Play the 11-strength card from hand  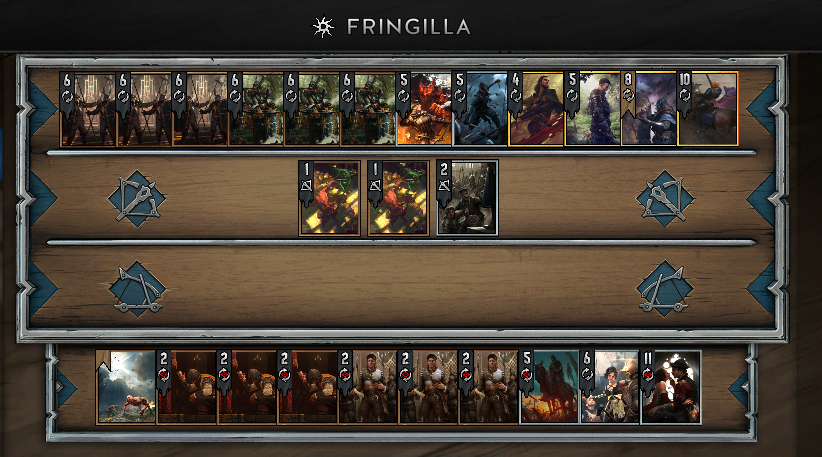(x=670, y=387)
